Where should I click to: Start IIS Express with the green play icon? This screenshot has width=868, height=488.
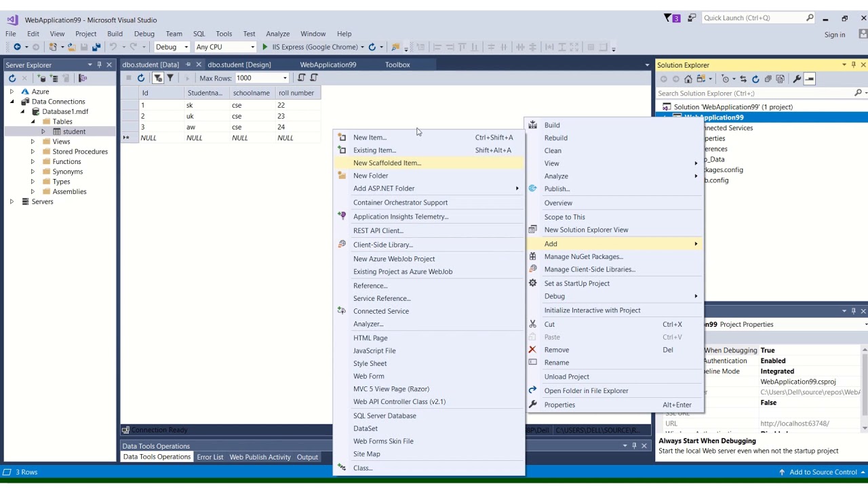coord(265,47)
